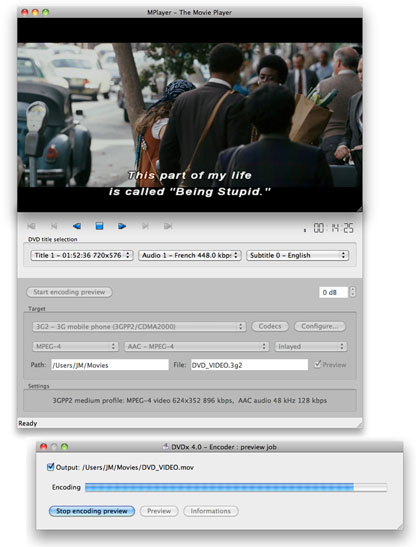Click the 00:14:25 time display
The width and height of the screenshot is (416, 547).
[333, 228]
